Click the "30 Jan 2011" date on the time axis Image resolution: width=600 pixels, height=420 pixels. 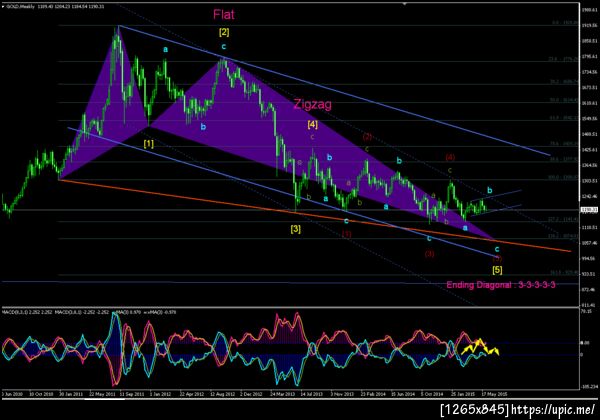71,394
